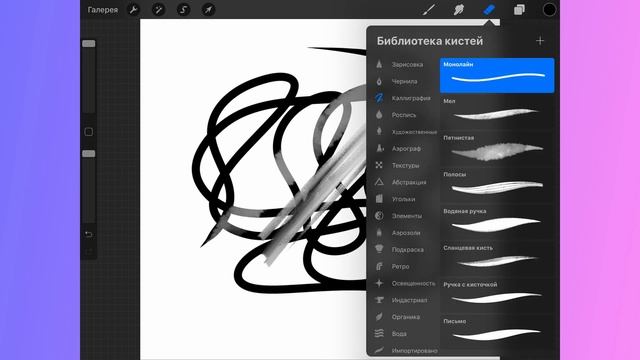Viewport: 640px width, 360px height.
Task: Go back to Галерея
Action: pyautogui.click(x=102, y=10)
